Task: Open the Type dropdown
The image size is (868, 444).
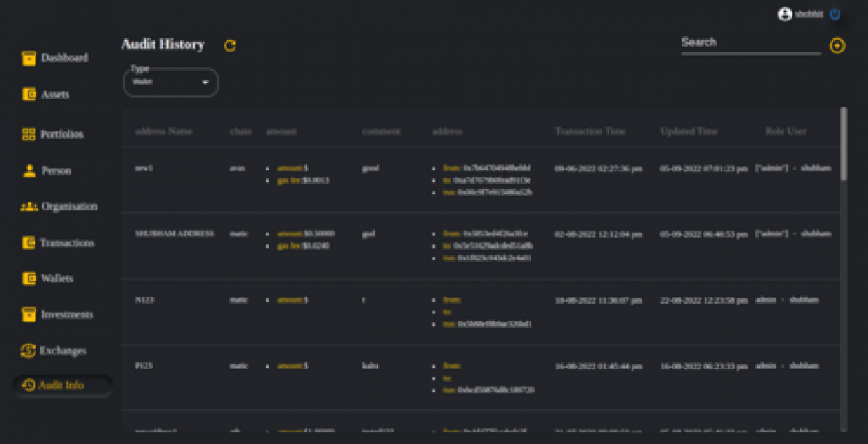Action: [x=171, y=83]
